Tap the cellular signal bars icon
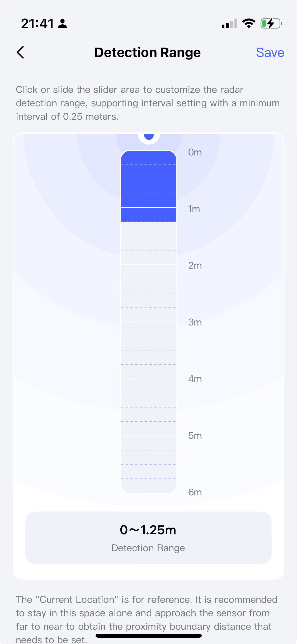 pos(229,24)
